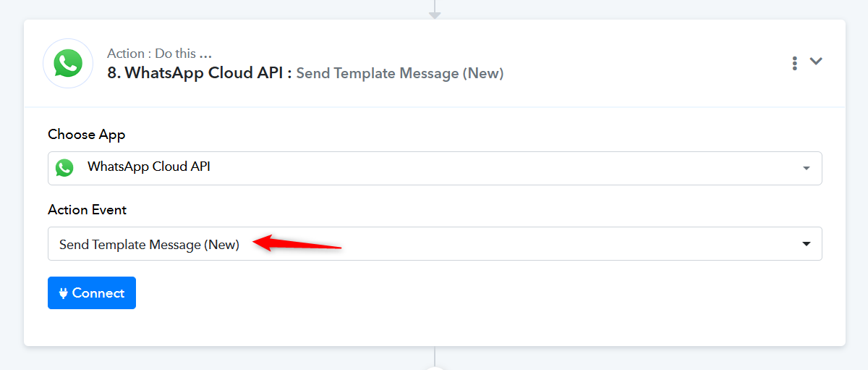Click the plug icon on the Connect button
The height and width of the screenshot is (370, 868).
[63, 293]
